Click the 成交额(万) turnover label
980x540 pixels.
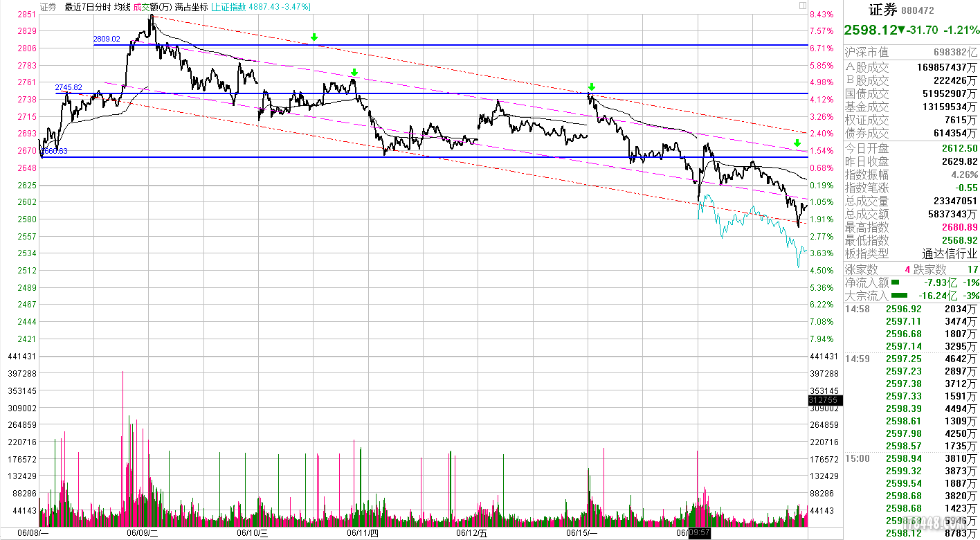click(152, 7)
